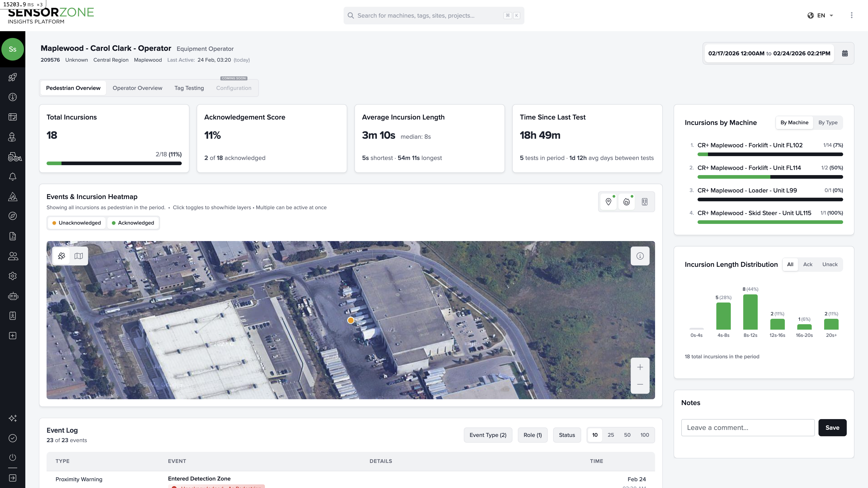Select the flame incursions icon in the sidebar
Screen dimensions: 868x488
(x=12, y=197)
